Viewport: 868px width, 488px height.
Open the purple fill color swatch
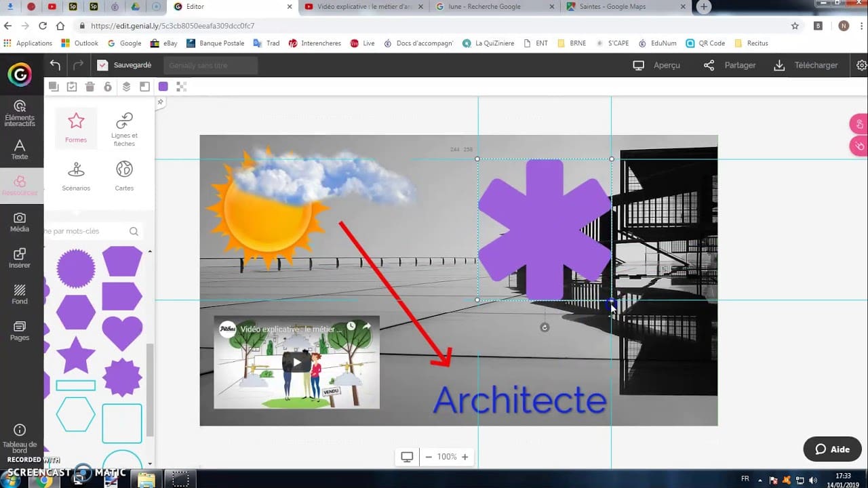point(163,87)
